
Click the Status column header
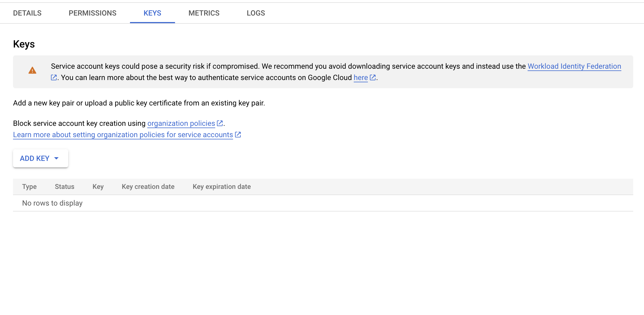[x=65, y=187]
